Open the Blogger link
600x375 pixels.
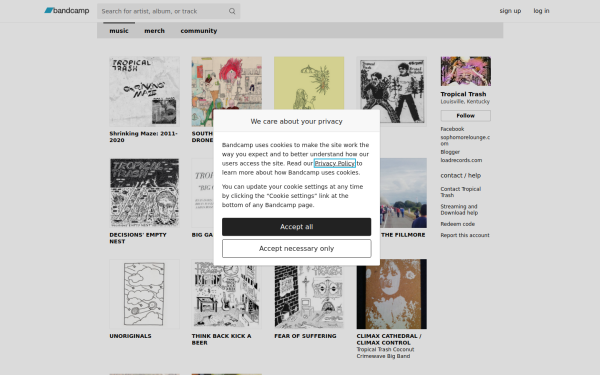point(450,152)
